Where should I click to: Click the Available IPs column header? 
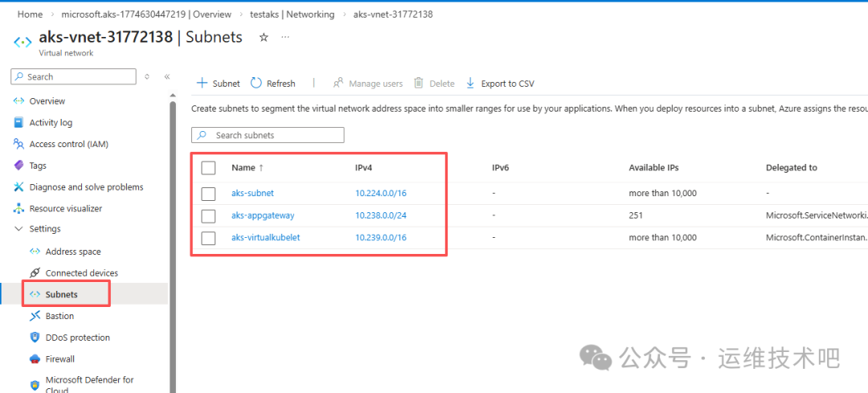[x=653, y=167]
